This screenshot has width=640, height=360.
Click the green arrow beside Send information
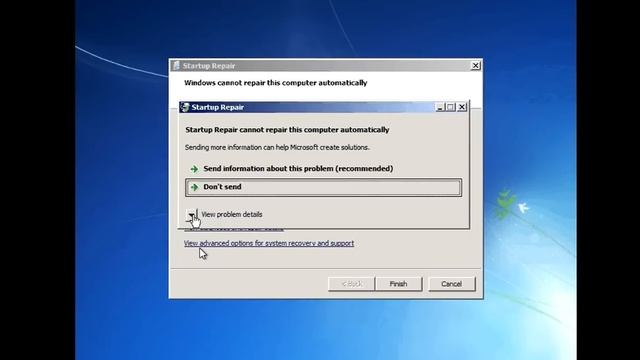pyautogui.click(x=194, y=169)
